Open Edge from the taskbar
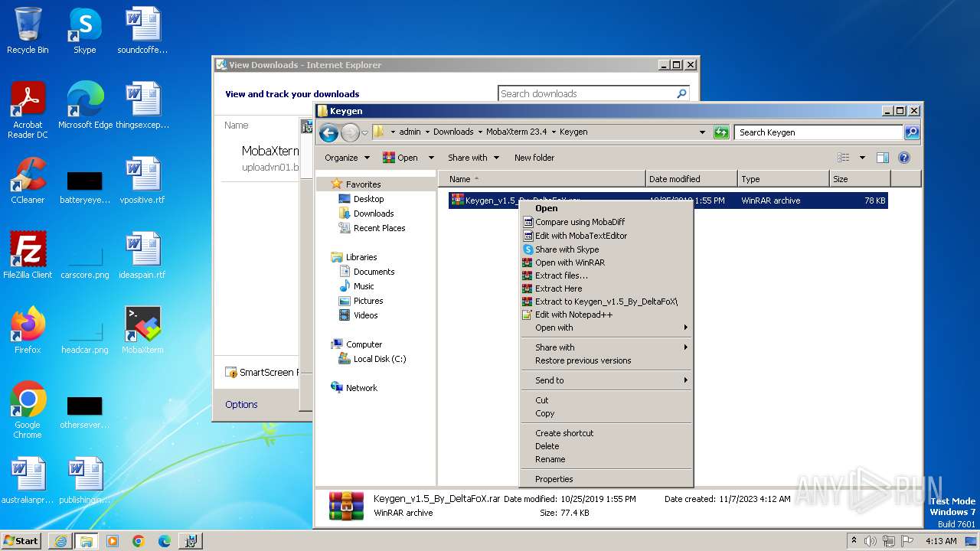The height and width of the screenshot is (551, 980). pos(165,541)
